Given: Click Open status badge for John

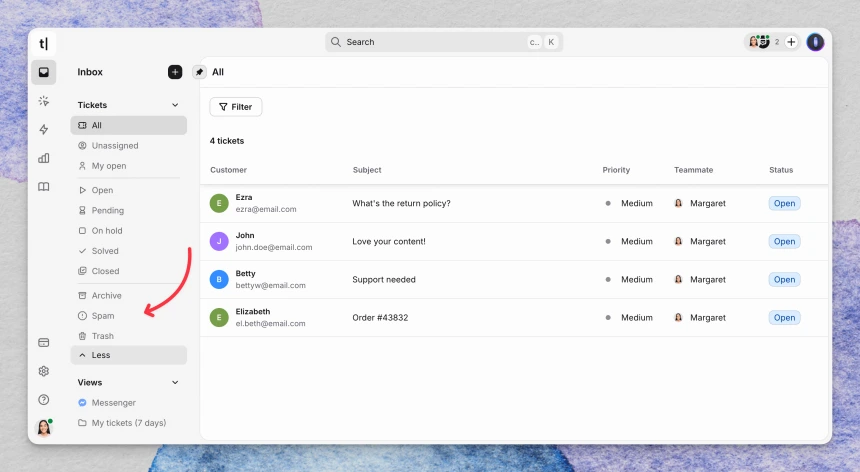Looking at the screenshot, I should [784, 241].
